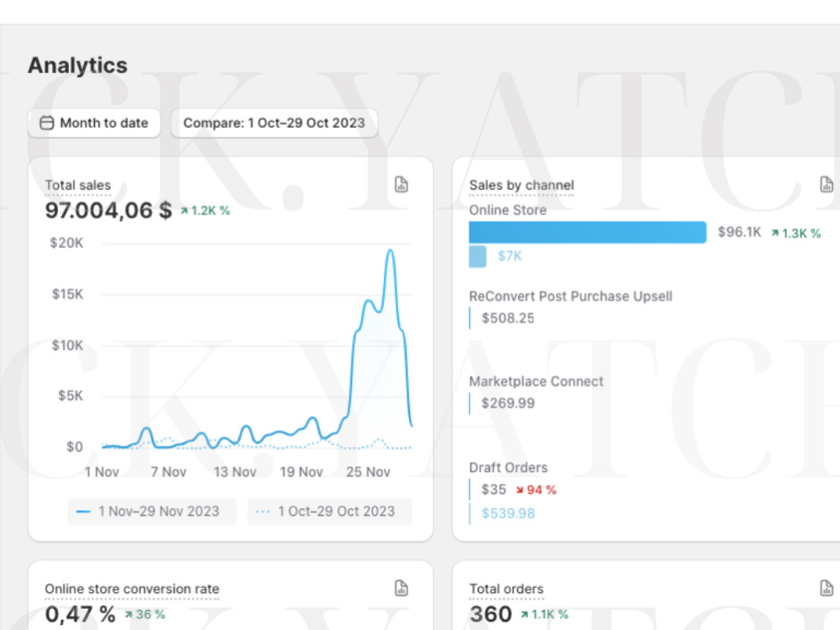Toggle the 1 Nov–29 Nov 2023 legend series

pyautogui.click(x=152, y=512)
